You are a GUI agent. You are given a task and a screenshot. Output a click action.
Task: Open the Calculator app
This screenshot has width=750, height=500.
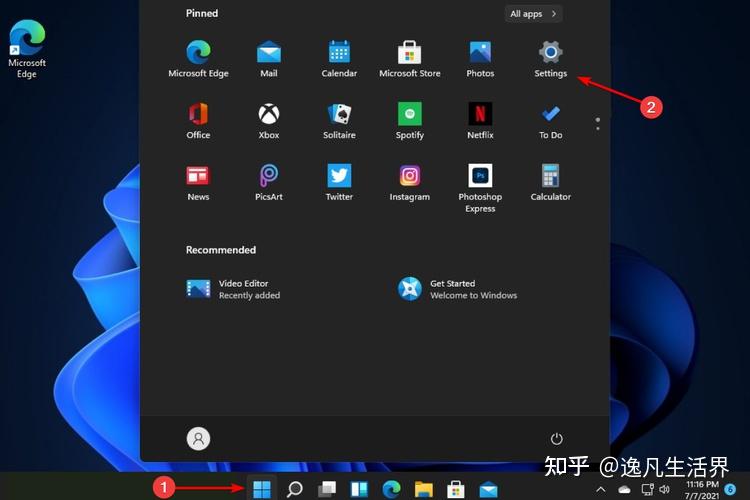click(550, 183)
